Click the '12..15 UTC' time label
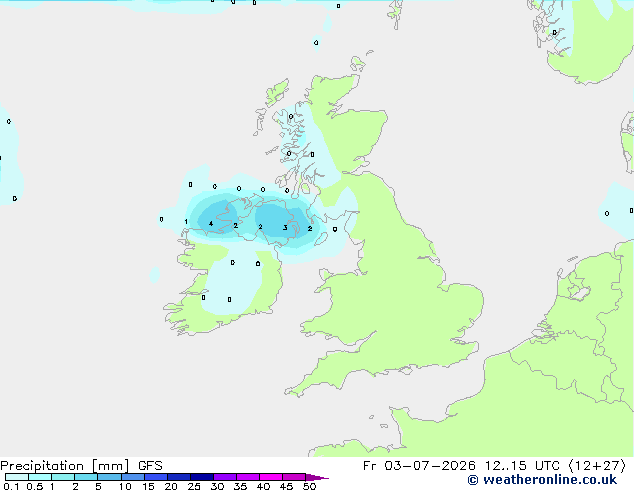The width and height of the screenshot is (634, 490). click(522, 466)
